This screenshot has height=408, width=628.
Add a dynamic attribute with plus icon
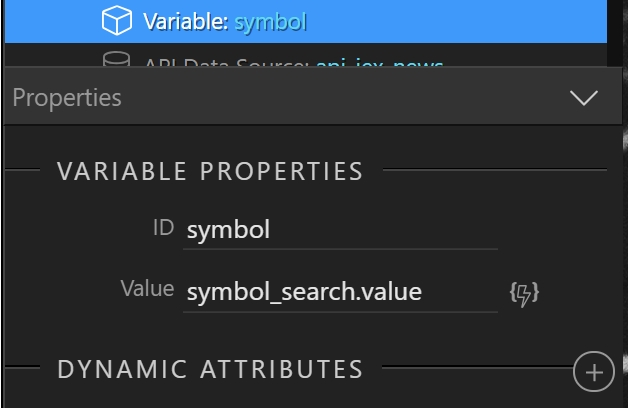594,372
